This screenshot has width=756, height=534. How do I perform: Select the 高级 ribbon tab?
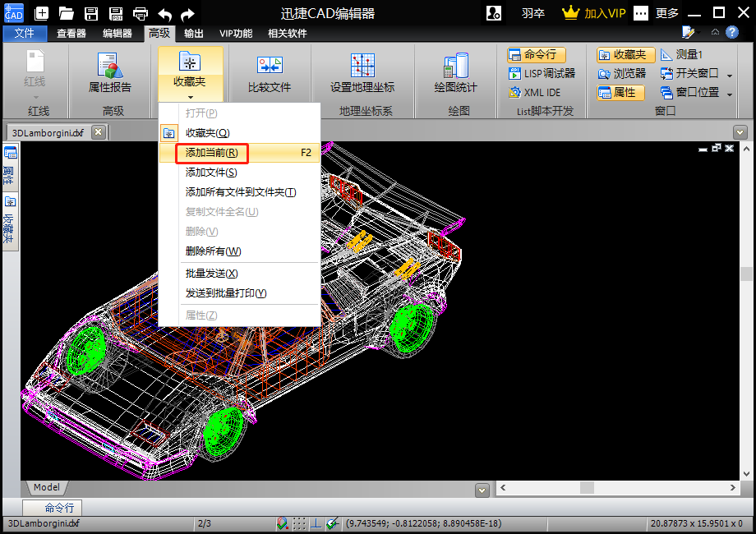click(159, 33)
